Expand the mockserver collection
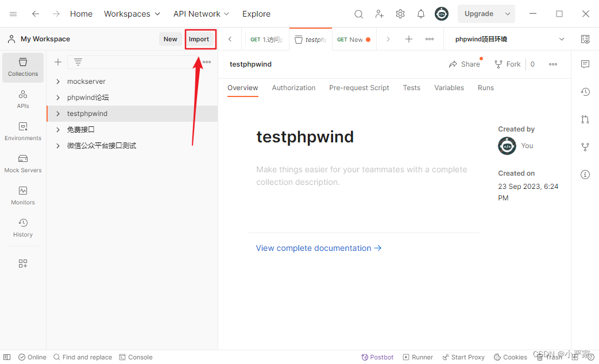 point(57,82)
